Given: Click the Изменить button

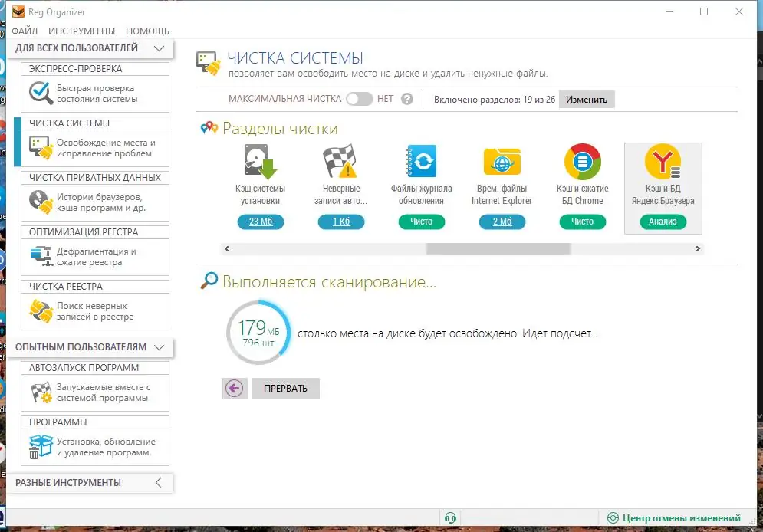Looking at the screenshot, I should (x=587, y=99).
